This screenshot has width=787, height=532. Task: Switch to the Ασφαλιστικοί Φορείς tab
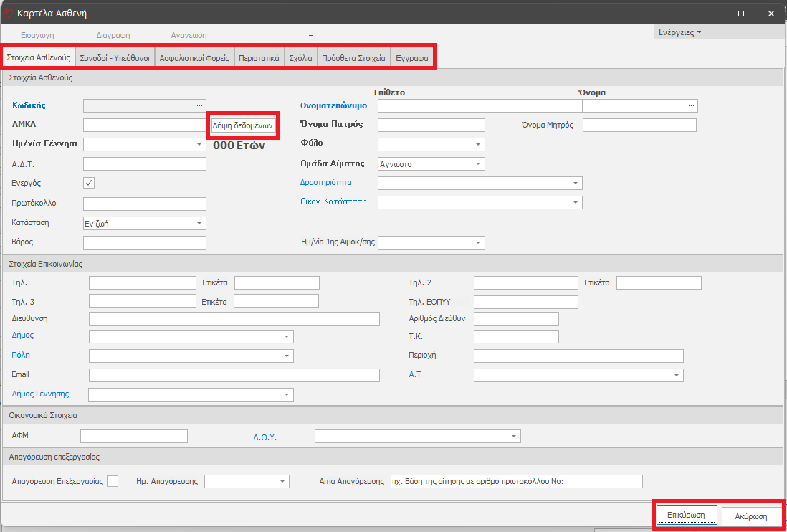194,58
